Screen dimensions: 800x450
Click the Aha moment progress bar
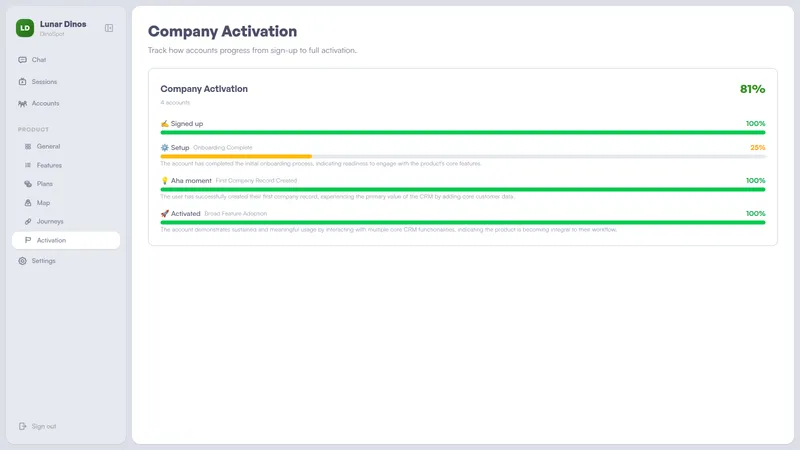[x=463, y=189]
